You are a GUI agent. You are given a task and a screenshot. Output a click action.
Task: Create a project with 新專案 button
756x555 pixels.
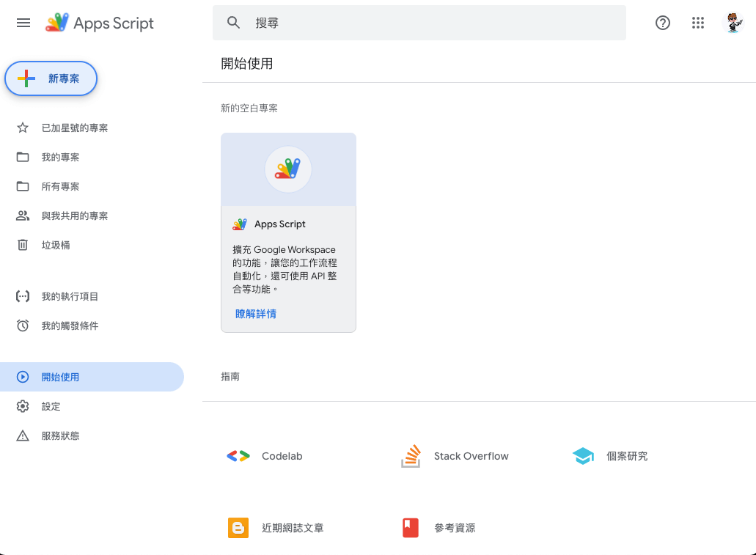[x=51, y=78]
